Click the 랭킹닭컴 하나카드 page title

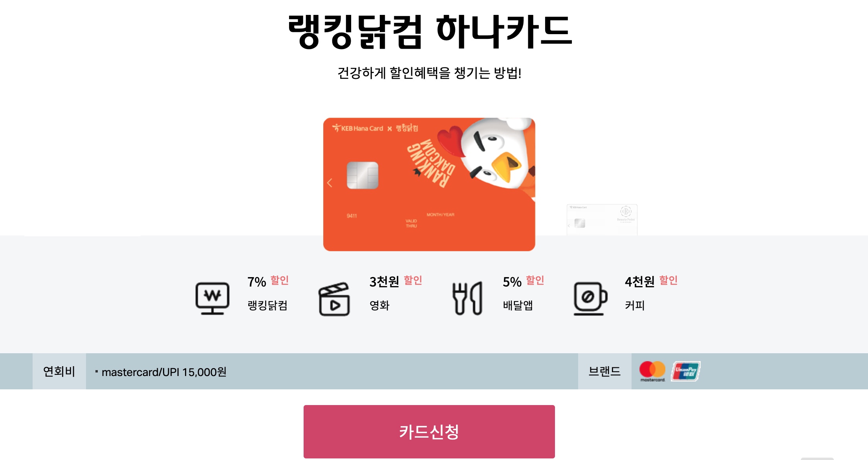[430, 31]
